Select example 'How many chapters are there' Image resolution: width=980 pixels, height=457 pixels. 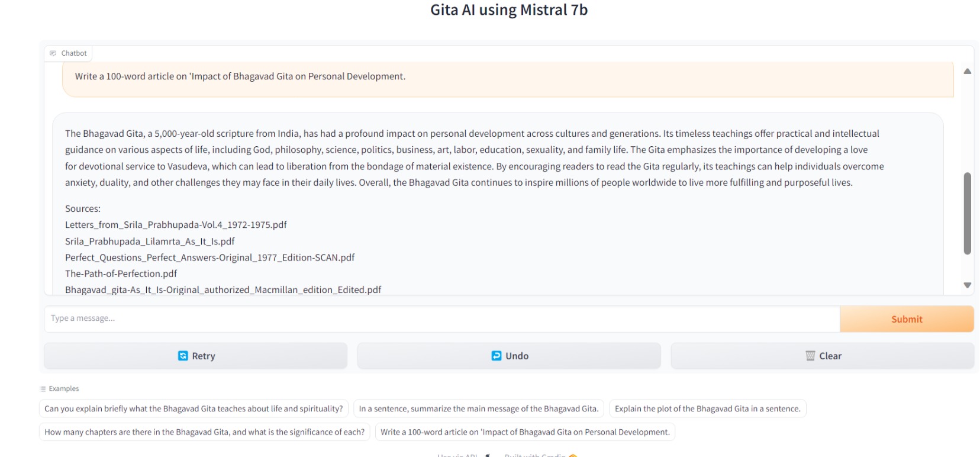pyautogui.click(x=205, y=432)
